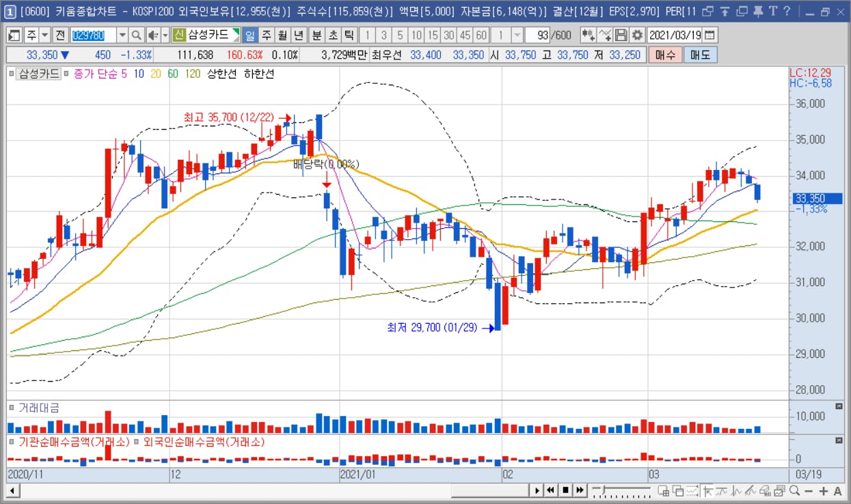Screen dimensions: 851x504
Task: Click the green 신 badge icon
Action: (179, 35)
